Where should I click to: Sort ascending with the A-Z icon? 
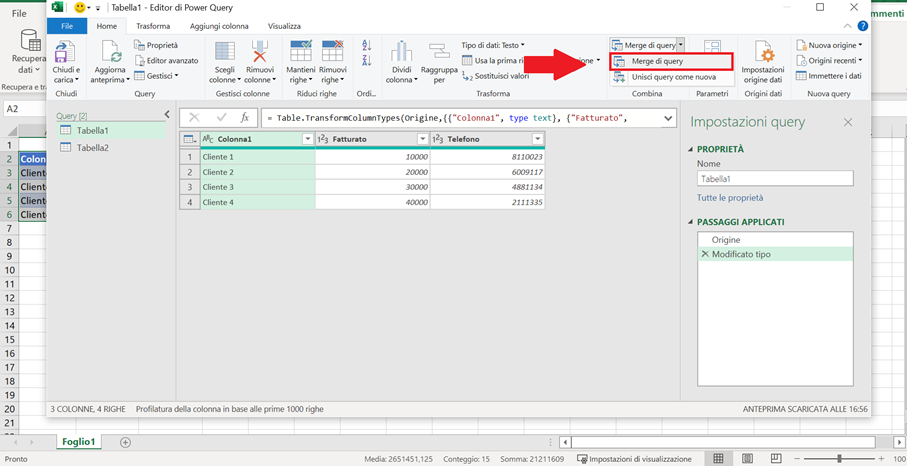366,45
